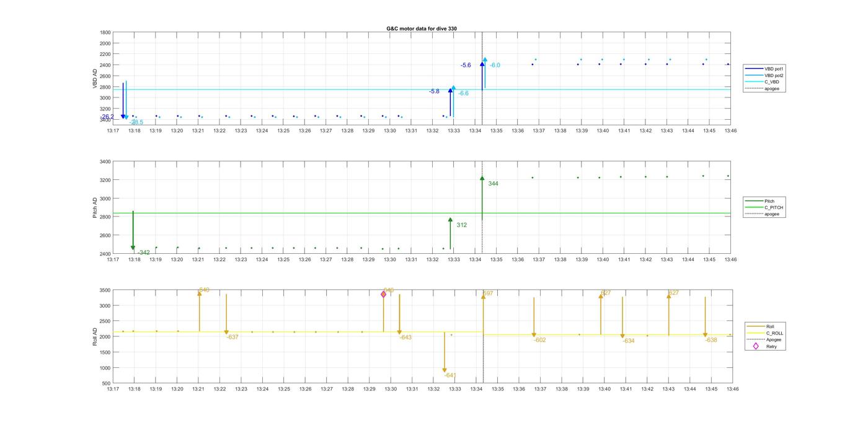Image resolution: width=868 pixels, height=430 pixels.
Task: Click the green upward arrowhead beside '344'
Action: (x=482, y=179)
